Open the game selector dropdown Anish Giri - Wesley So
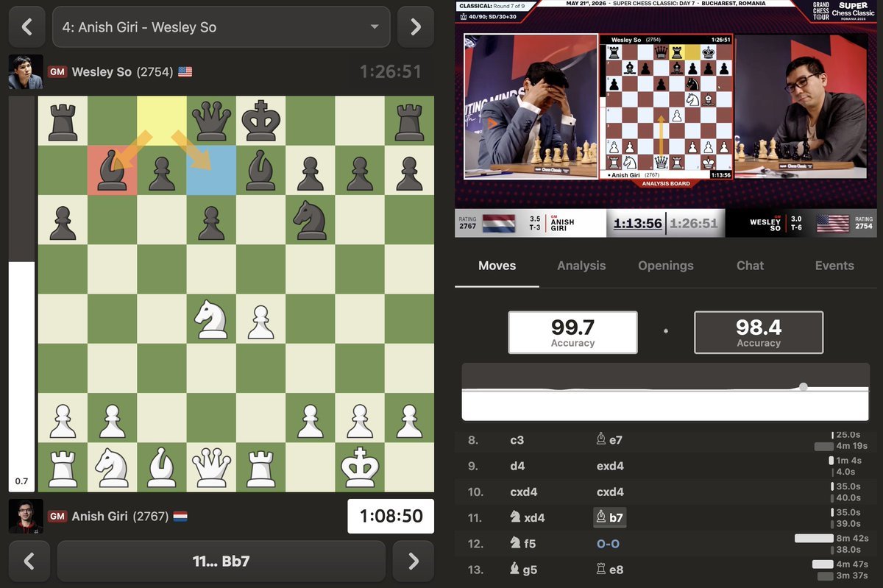 click(221, 27)
